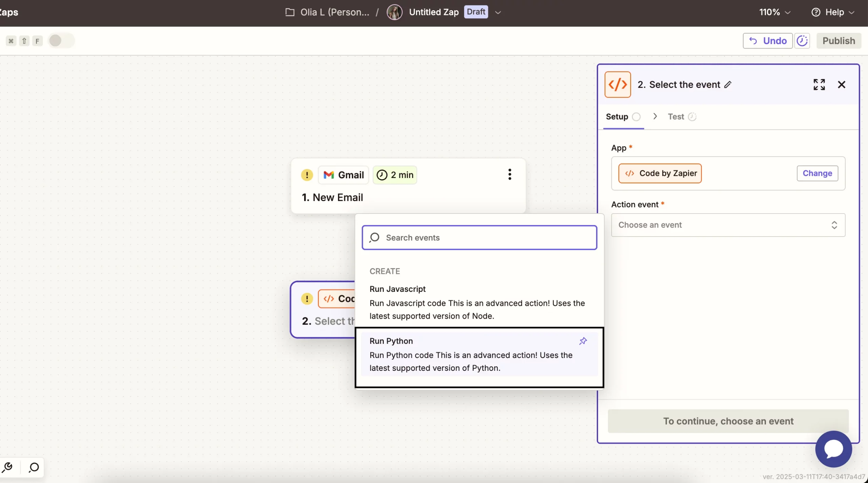Open the Choose an event dropdown
Image resolution: width=868 pixels, height=483 pixels.
[x=728, y=225]
